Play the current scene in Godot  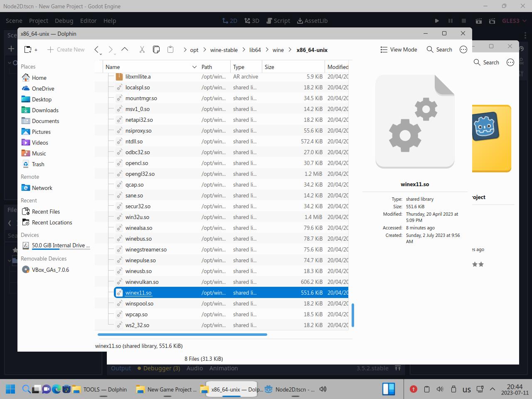[479, 21]
